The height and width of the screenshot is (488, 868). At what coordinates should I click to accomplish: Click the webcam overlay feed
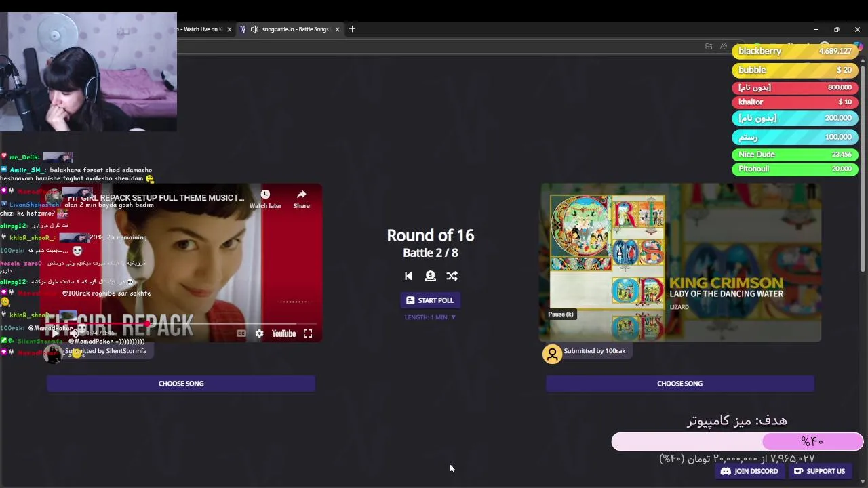[88, 72]
